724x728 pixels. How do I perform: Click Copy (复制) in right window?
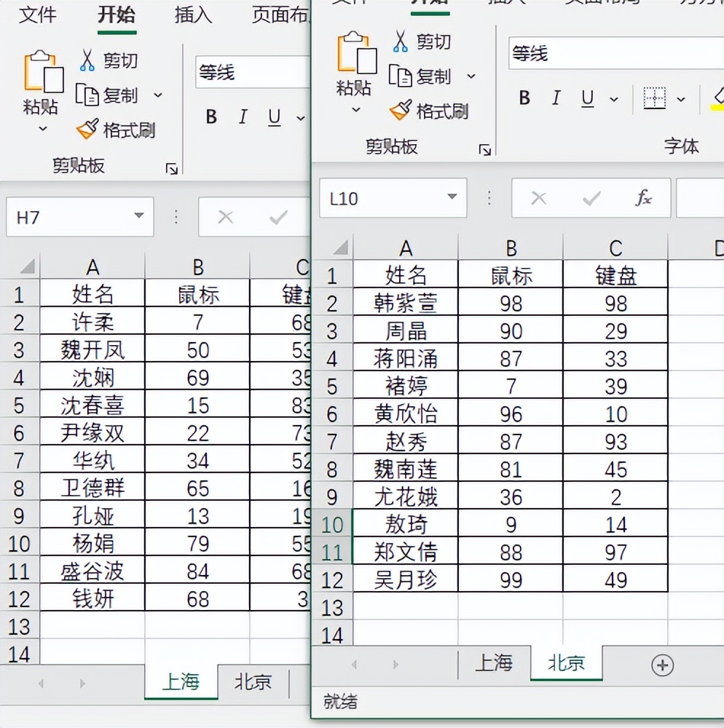click(x=420, y=76)
